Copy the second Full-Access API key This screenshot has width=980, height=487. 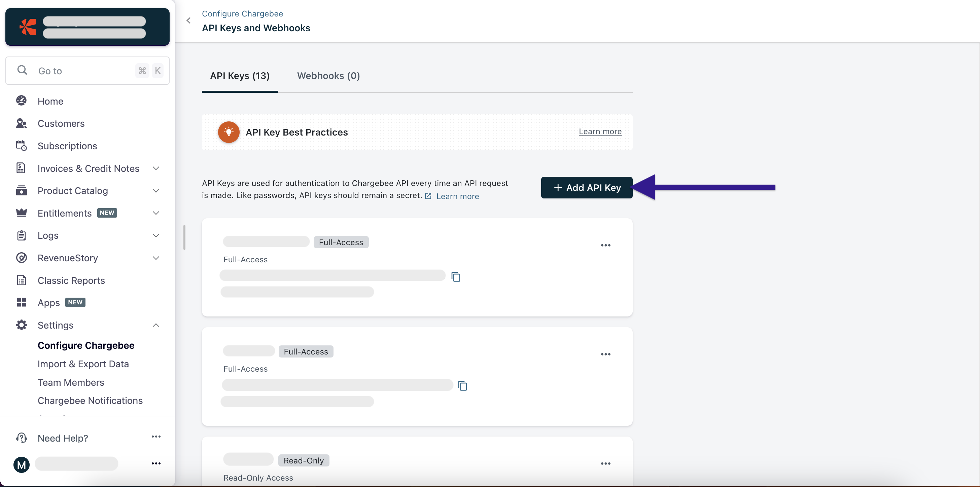click(x=462, y=385)
